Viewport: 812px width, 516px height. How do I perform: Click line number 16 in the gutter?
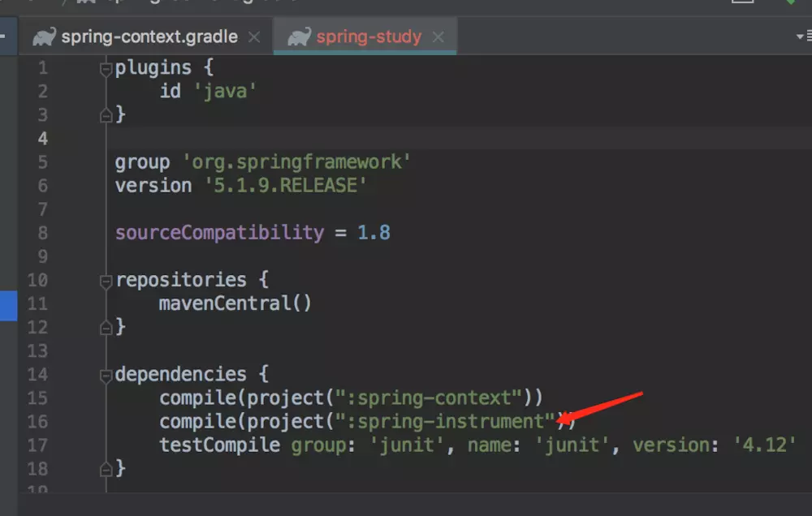coord(37,422)
